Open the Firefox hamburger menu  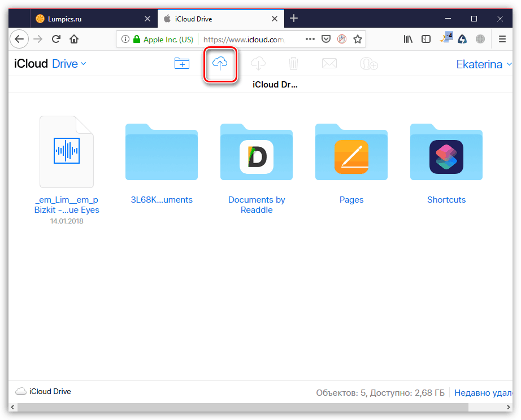point(502,39)
